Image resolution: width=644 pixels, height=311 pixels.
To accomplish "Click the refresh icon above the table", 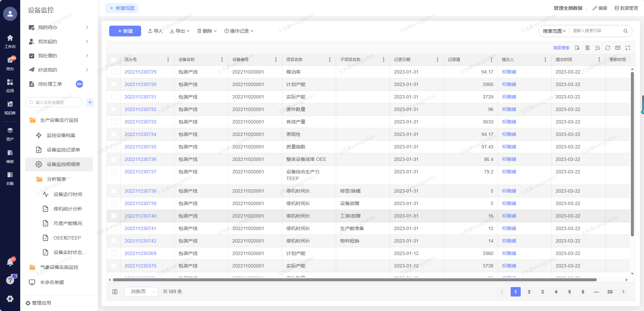I will click(x=607, y=48).
